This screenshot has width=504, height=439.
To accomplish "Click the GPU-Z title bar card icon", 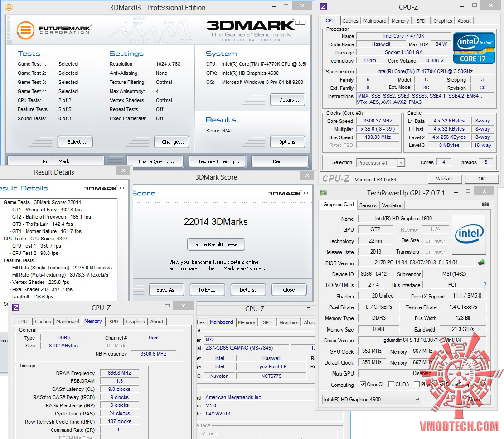I will pos(323,193).
